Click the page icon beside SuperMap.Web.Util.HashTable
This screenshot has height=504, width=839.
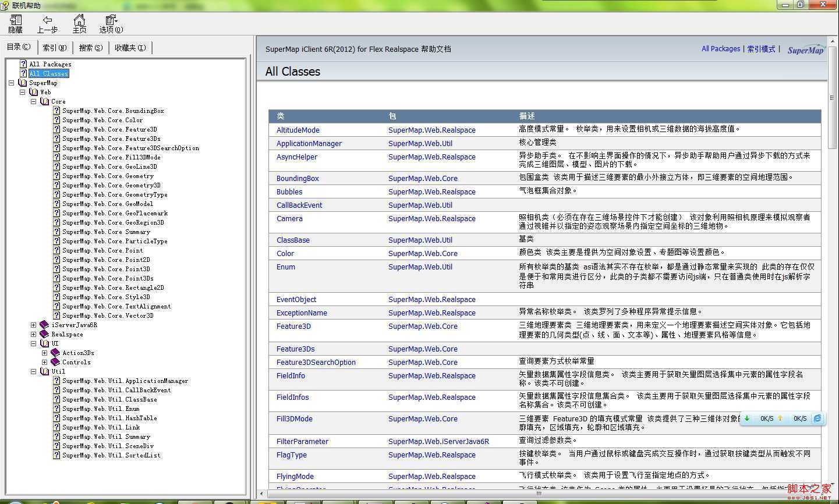coord(56,418)
